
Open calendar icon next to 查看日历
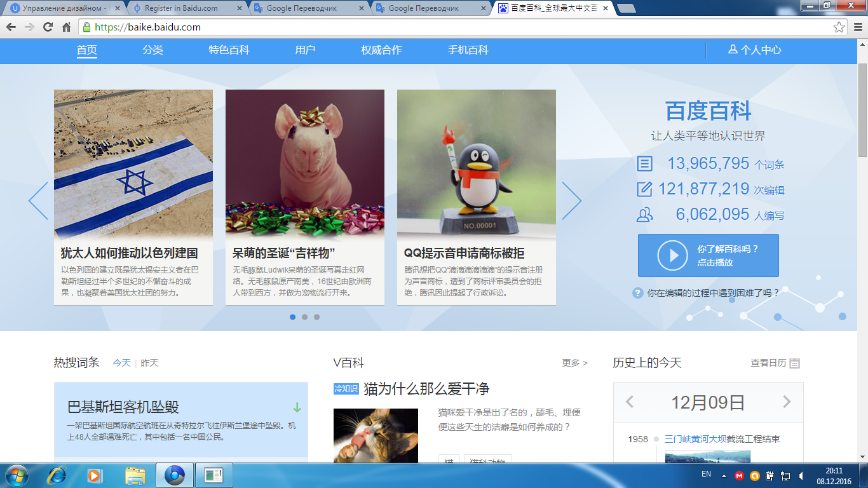pyautogui.click(x=794, y=363)
